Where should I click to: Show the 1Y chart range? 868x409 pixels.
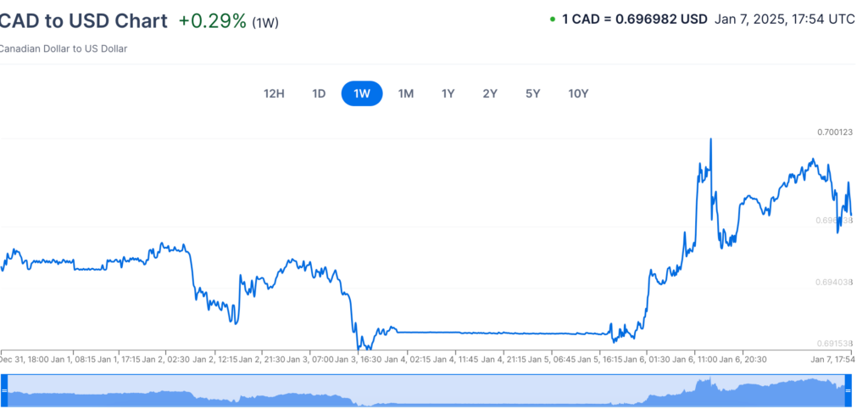(448, 93)
